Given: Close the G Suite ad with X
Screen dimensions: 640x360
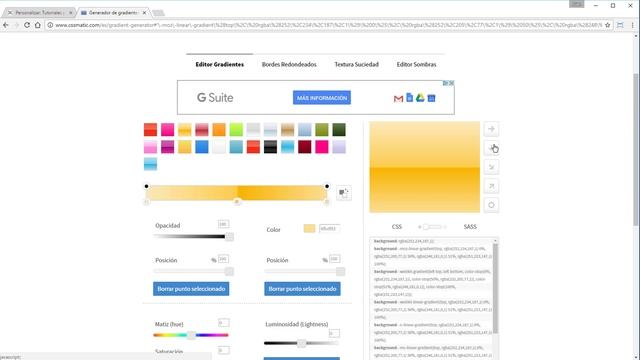Looking at the screenshot, I should 451,83.
